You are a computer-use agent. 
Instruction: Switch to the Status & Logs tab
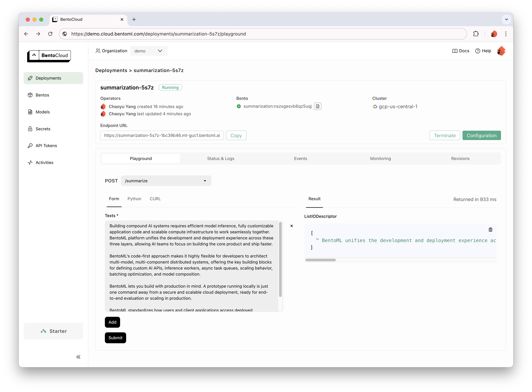(220, 158)
